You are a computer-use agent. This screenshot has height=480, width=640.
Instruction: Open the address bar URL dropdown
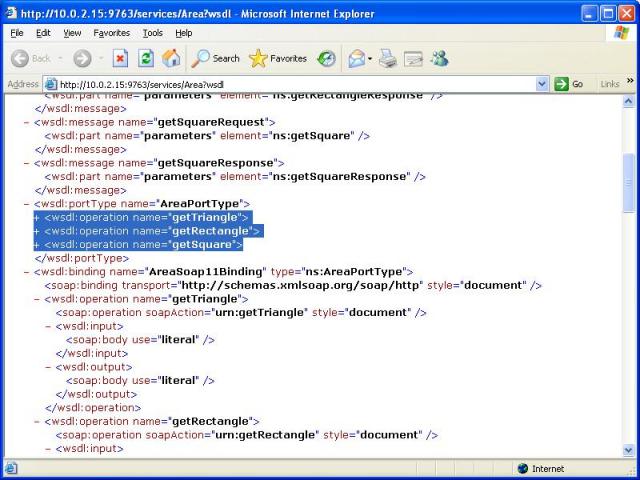(542, 84)
